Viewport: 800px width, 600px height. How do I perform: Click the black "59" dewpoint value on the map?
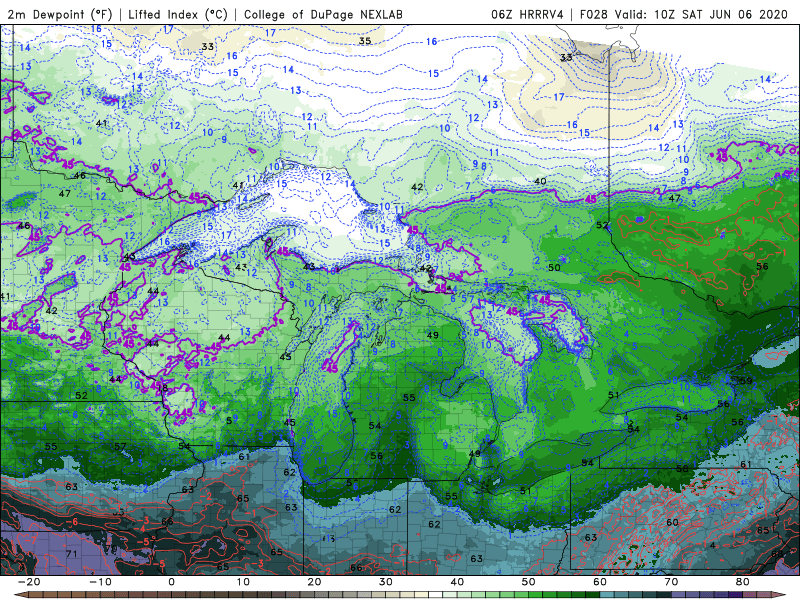[x=746, y=381]
